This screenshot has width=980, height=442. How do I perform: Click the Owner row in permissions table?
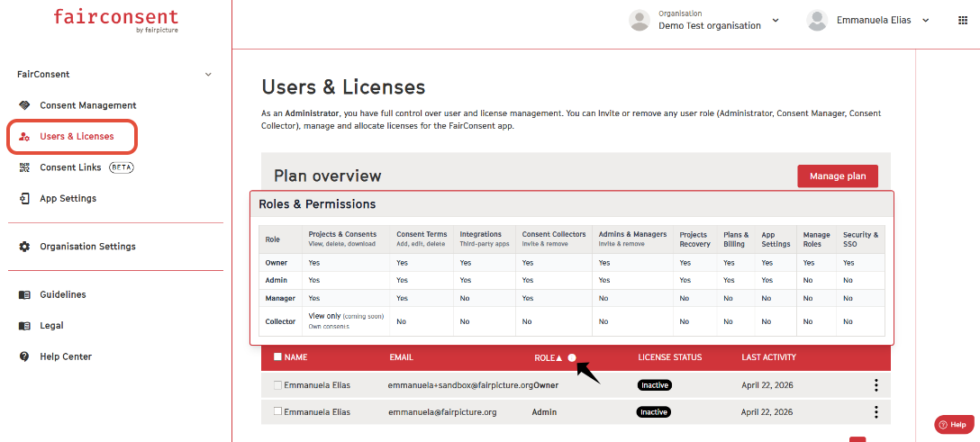[573, 263]
